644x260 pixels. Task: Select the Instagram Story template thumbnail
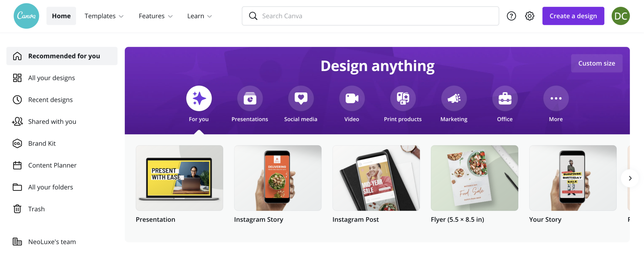pyautogui.click(x=277, y=178)
